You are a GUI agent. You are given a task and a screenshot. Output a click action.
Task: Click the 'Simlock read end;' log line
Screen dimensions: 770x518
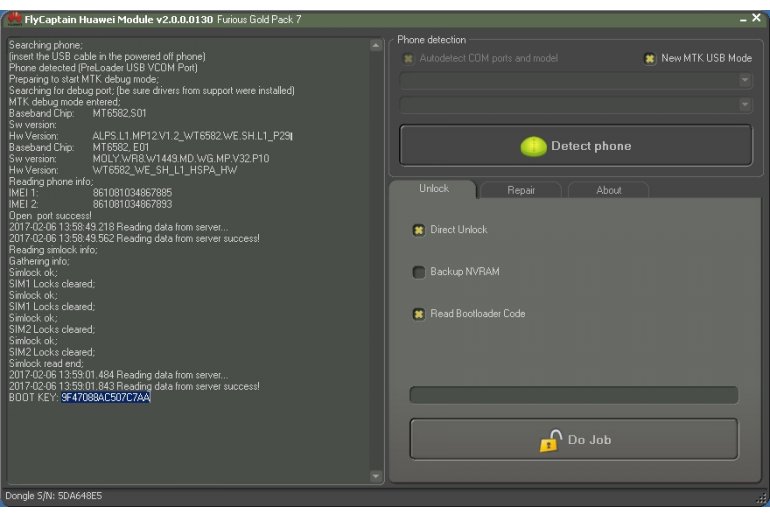click(46, 363)
